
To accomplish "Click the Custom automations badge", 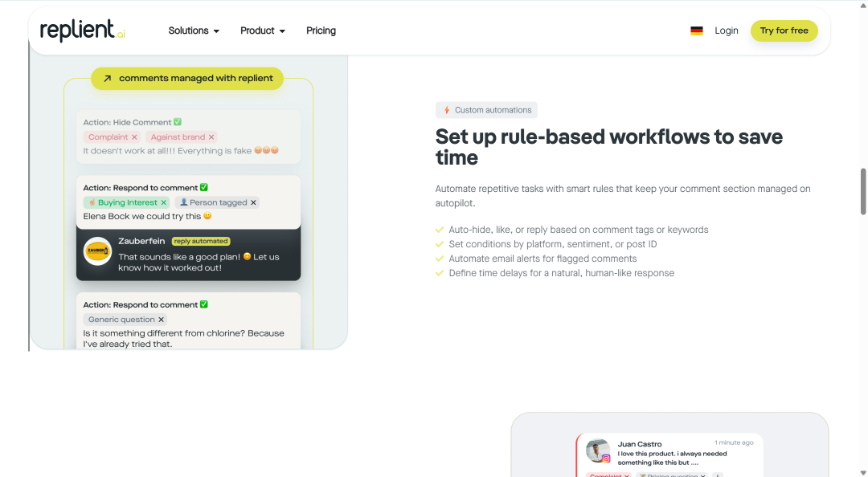I will click(486, 110).
